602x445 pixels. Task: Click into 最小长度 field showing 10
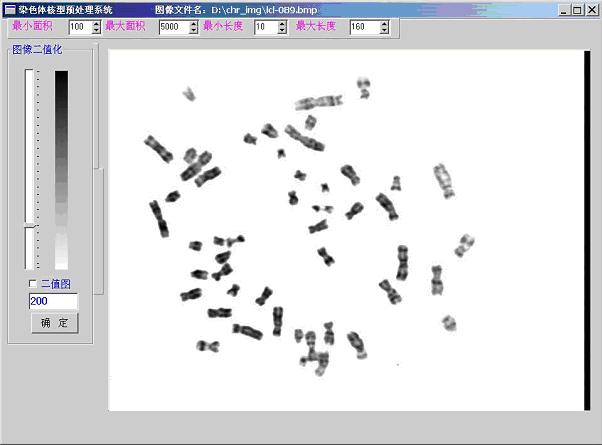click(x=264, y=27)
